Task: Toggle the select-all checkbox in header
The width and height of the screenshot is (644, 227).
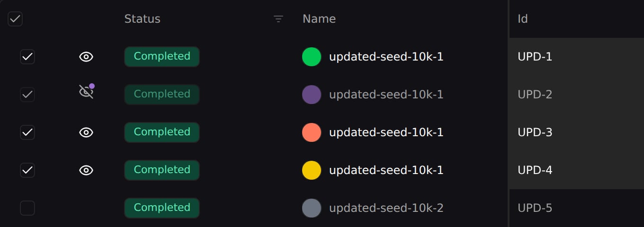Action: click(15, 19)
